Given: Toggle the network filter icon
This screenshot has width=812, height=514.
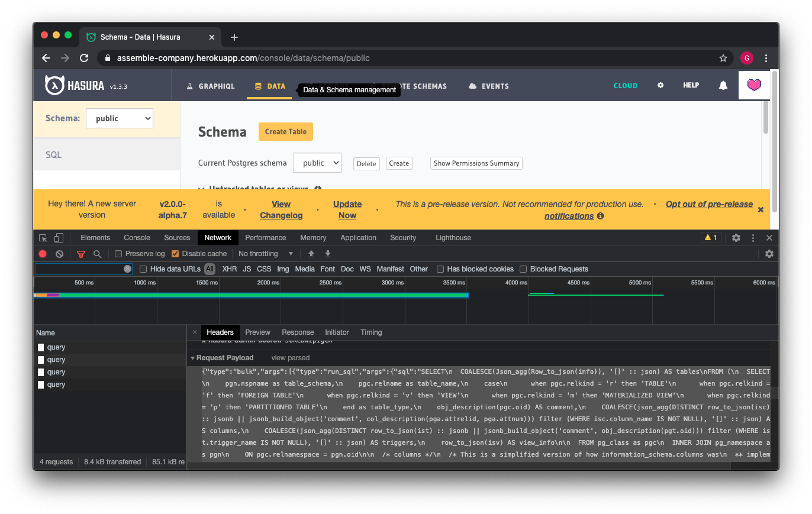Looking at the screenshot, I should coord(81,254).
